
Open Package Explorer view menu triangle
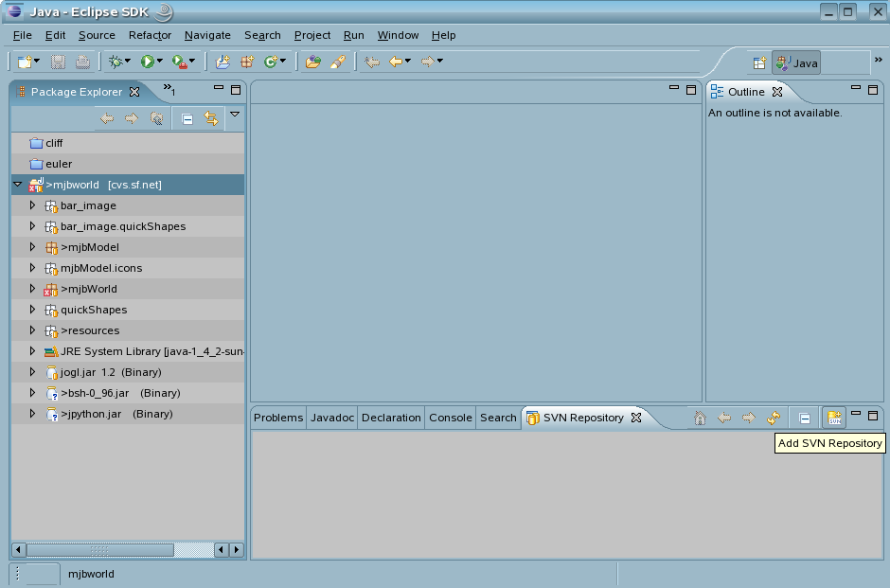235,114
